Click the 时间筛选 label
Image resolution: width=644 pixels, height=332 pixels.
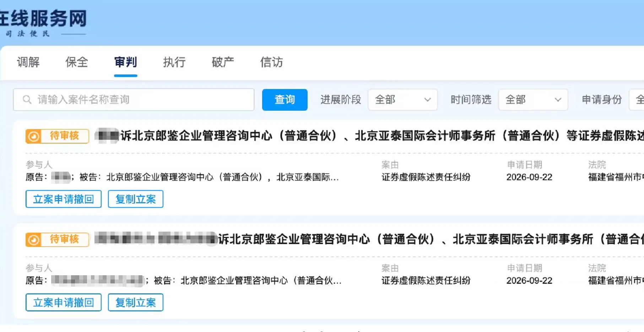(x=471, y=100)
